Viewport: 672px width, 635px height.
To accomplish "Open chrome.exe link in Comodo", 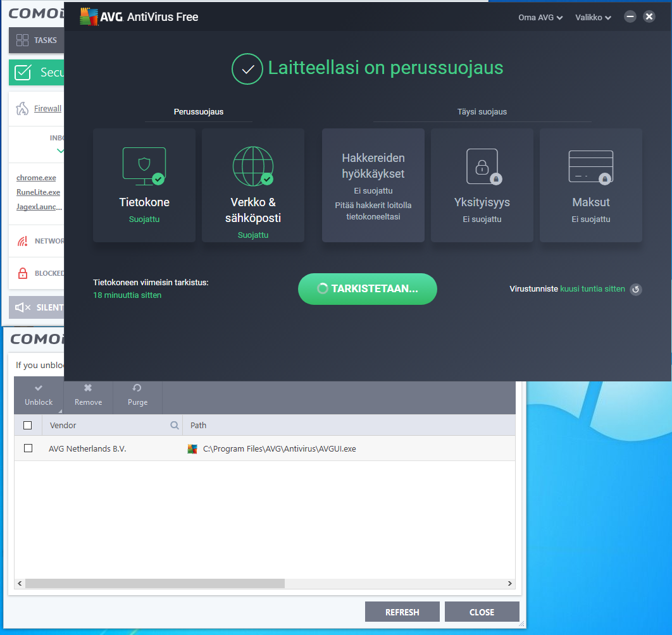I will coord(36,178).
